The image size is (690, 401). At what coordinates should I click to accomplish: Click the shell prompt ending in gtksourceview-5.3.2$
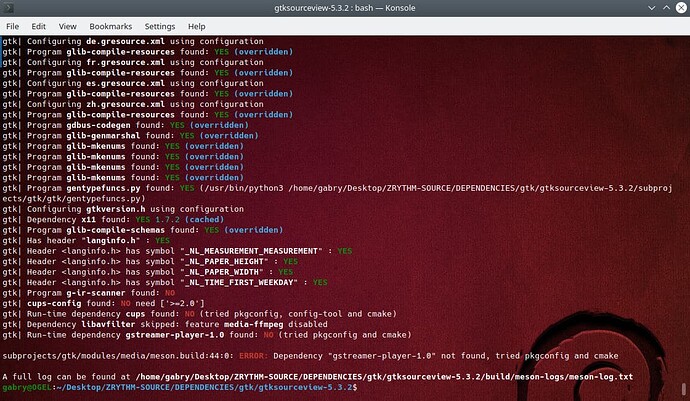click(x=180, y=387)
